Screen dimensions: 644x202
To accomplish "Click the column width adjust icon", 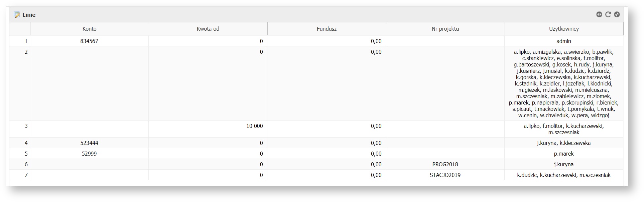I will (x=599, y=14).
